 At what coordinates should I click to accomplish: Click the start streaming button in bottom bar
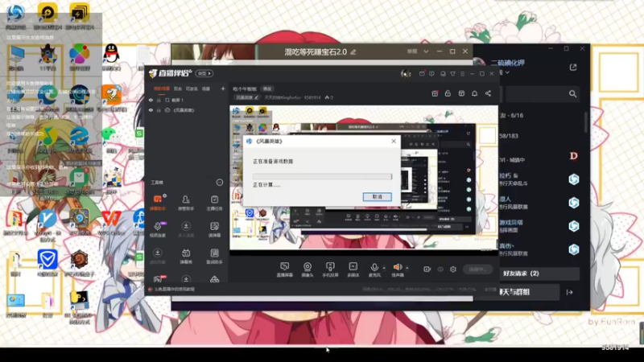point(477,269)
